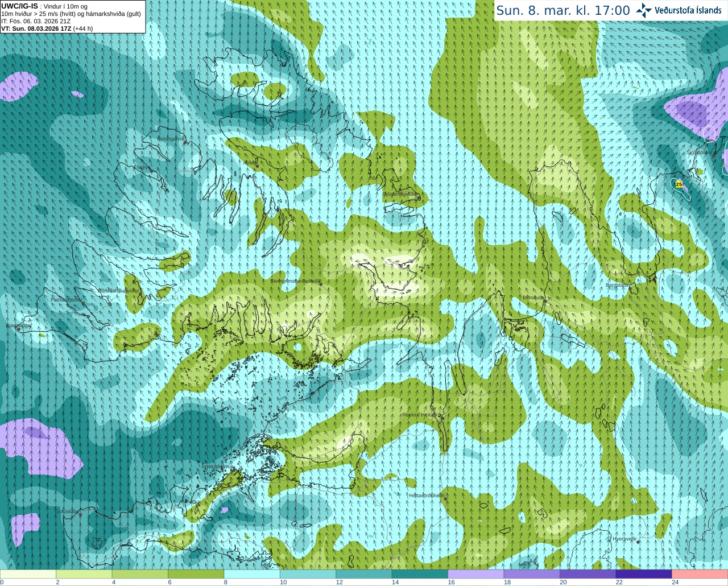Screen dimensions: 728x586
Task: Click the IT: Fös. 06. 03. 2026 21Z line
Action: coord(36,21)
